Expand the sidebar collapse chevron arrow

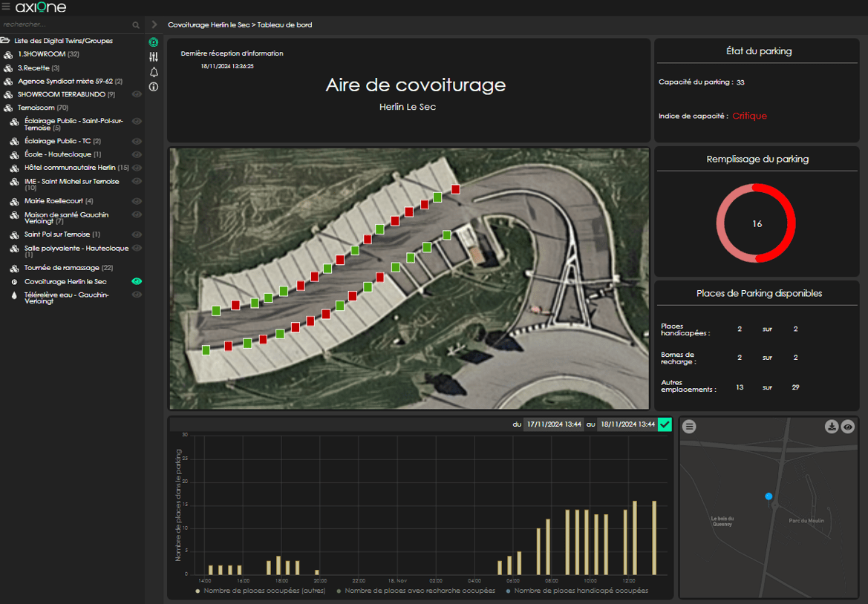pyautogui.click(x=154, y=24)
